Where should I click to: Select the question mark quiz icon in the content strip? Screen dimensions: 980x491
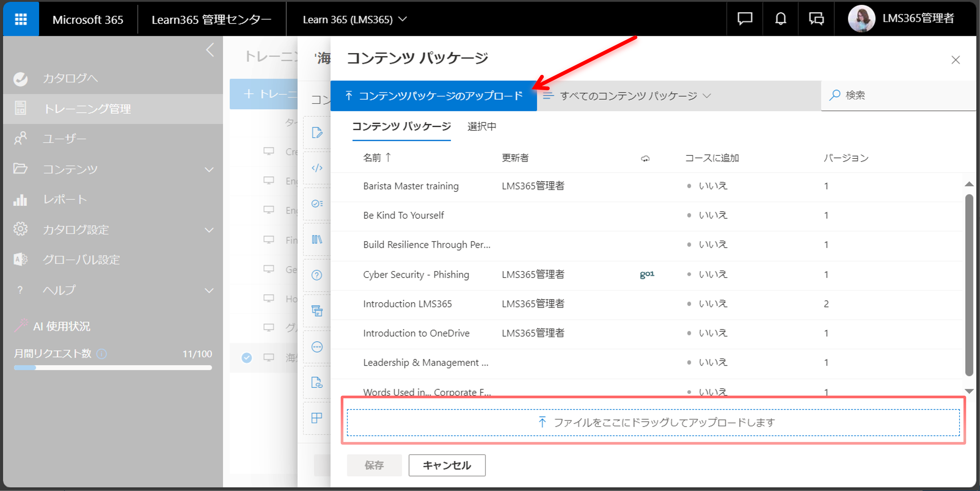[x=317, y=275]
